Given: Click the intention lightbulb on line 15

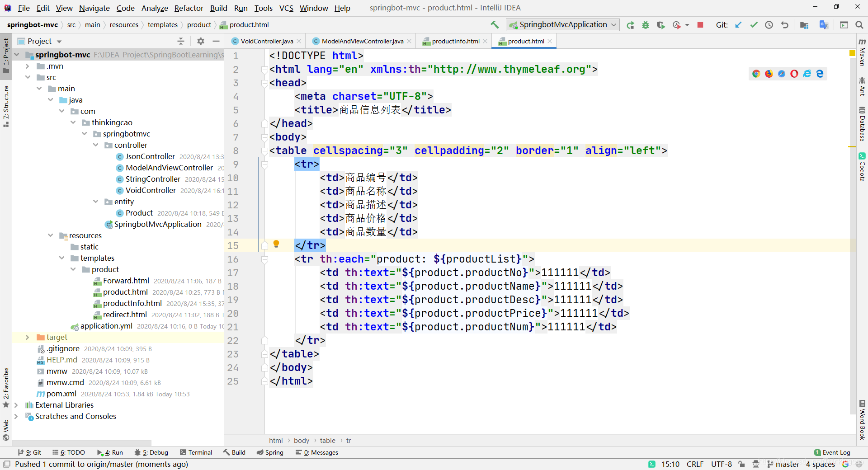Looking at the screenshot, I should [x=276, y=244].
